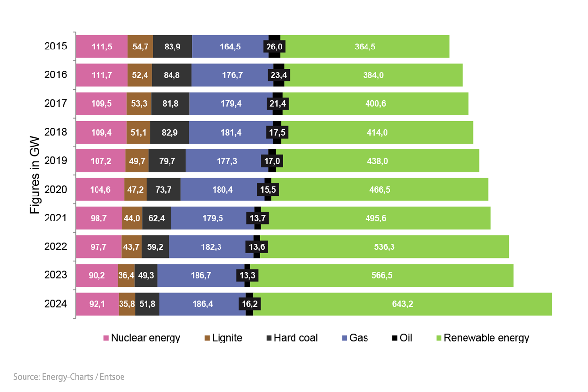Click the black Oil legend swatch

point(395,338)
